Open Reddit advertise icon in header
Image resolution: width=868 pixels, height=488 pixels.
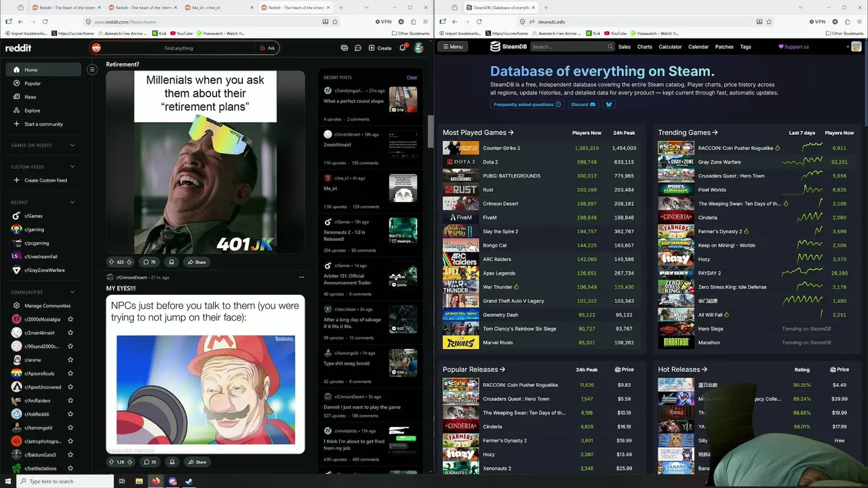pos(344,48)
